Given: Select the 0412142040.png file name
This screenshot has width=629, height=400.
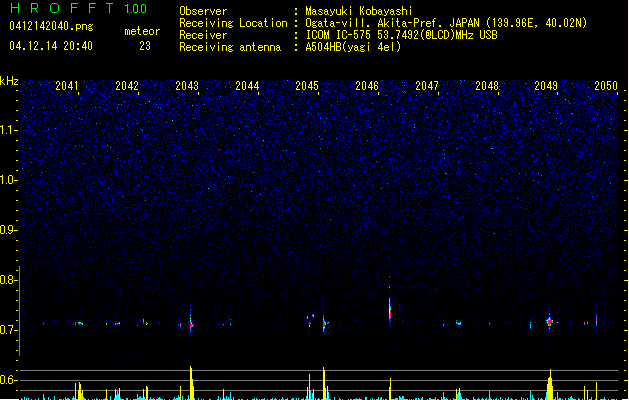Looking at the screenshot, I should coord(51,26).
